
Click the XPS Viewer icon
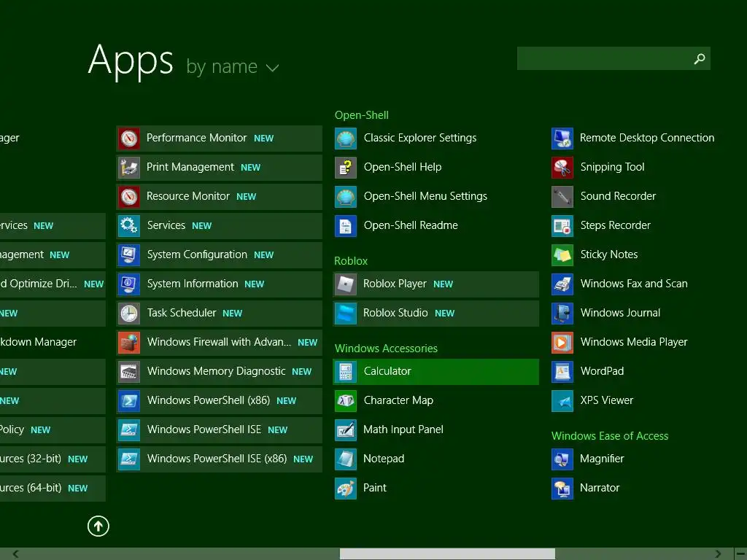562,401
